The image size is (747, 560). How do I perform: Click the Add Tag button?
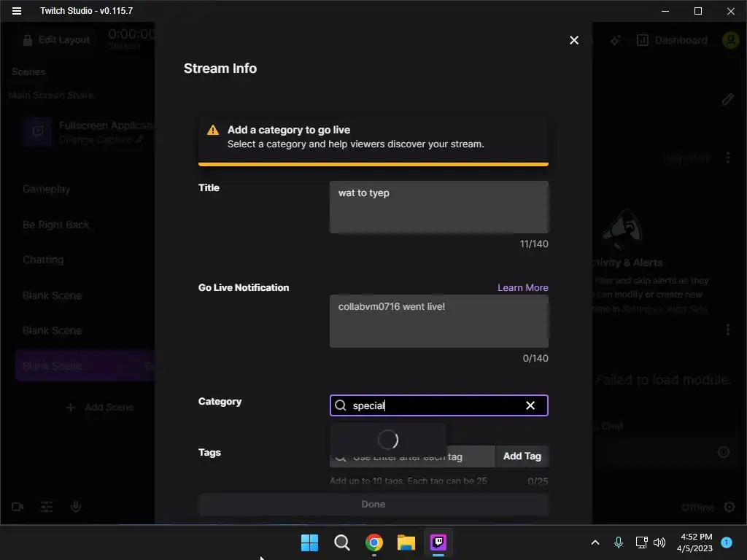[x=522, y=456]
